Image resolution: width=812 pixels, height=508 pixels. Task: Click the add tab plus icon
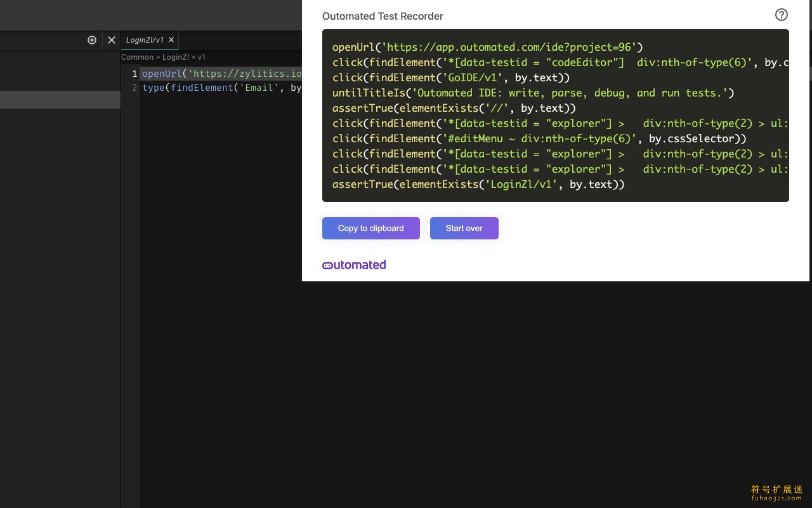pyautogui.click(x=92, y=40)
